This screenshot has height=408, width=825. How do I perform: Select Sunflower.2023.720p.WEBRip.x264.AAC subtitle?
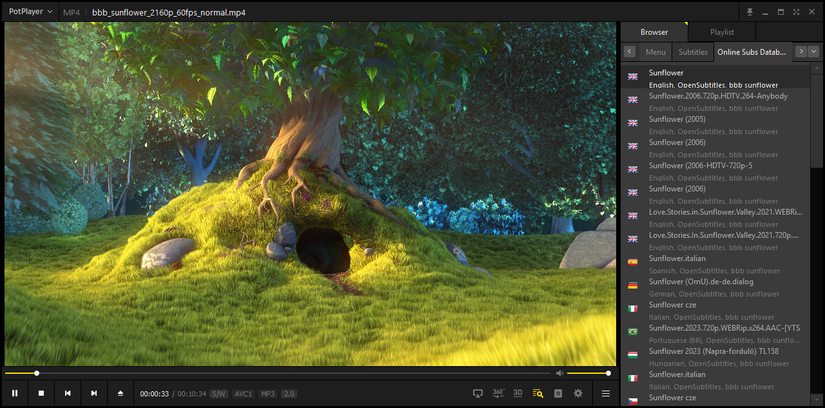coord(715,333)
